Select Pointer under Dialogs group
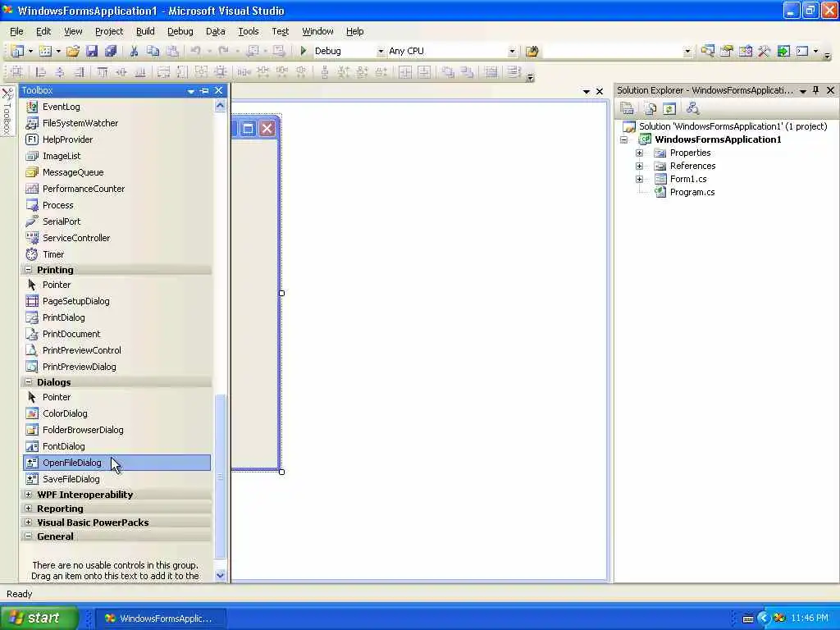This screenshot has width=840, height=630. 116,397
